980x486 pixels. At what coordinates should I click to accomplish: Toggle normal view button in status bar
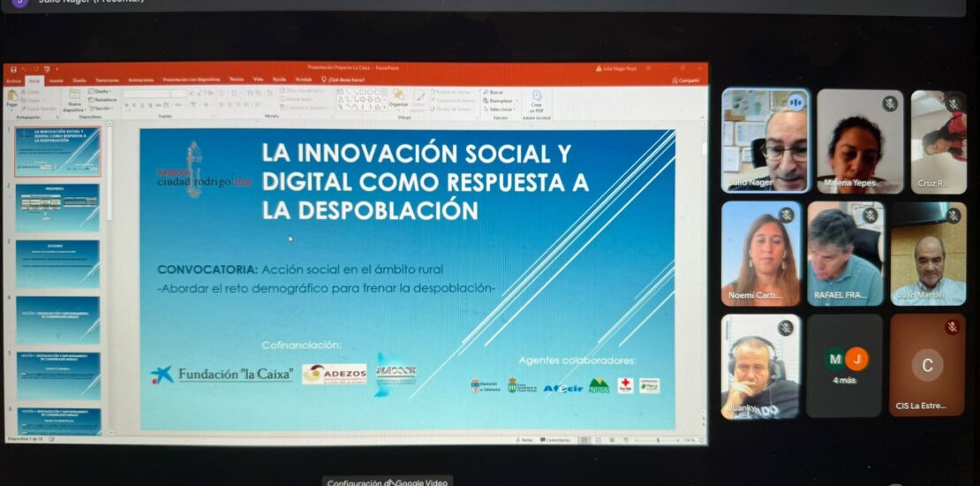(x=584, y=439)
